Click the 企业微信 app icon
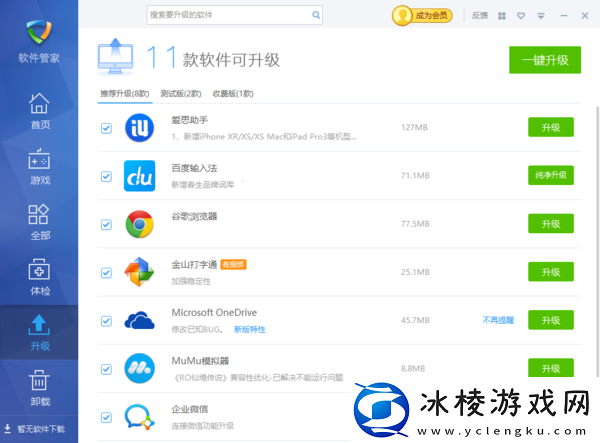Screen dimensions: 600x443 139,417
